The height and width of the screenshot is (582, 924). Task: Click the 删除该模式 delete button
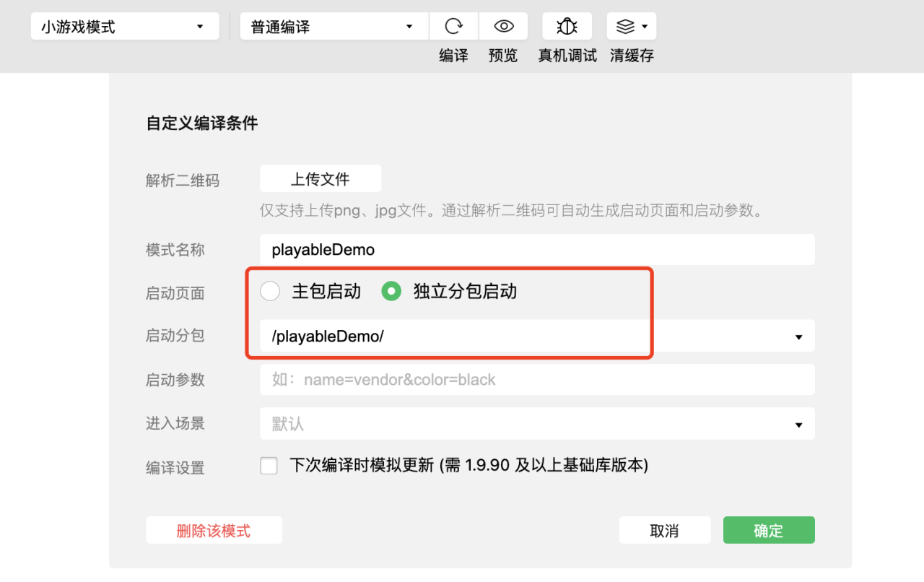click(214, 531)
